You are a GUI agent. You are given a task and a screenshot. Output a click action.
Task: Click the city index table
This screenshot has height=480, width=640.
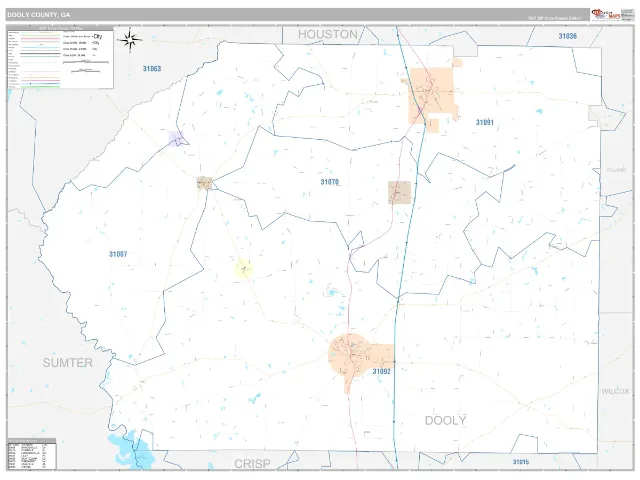(x=32, y=454)
